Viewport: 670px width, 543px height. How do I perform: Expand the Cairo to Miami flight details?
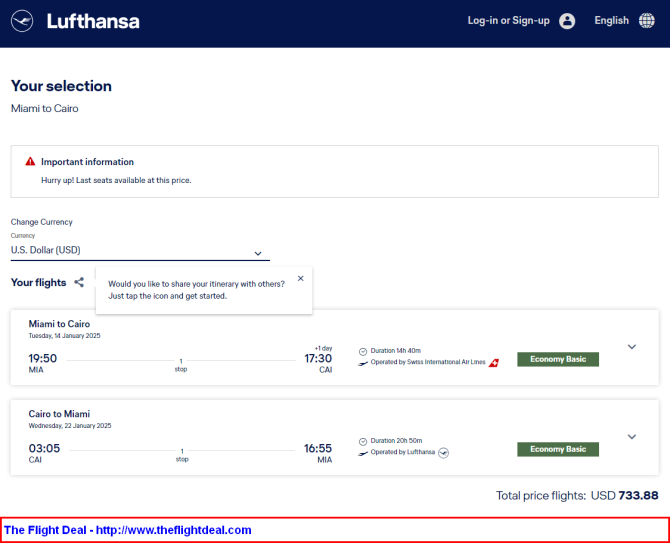pyautogui.click(x=632, y=437)
